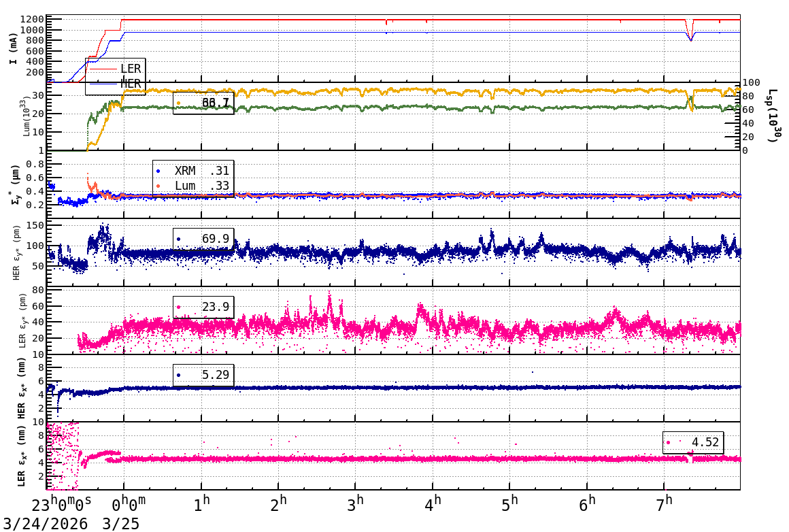This screenshot has width=789, height=532.
Task: Click the 1200 tick label on current axis
Action: [x=32, y=19]
